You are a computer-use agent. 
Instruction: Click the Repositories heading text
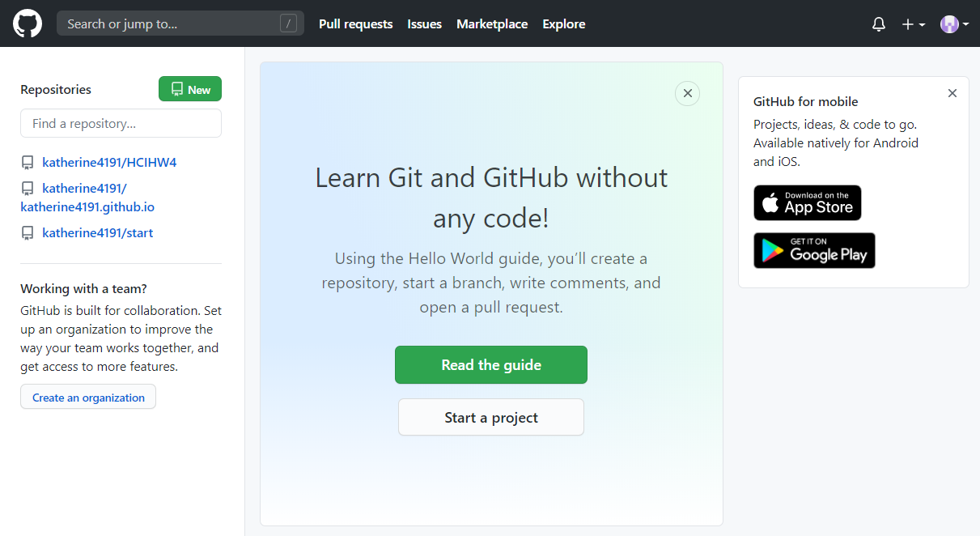(56, 89)
